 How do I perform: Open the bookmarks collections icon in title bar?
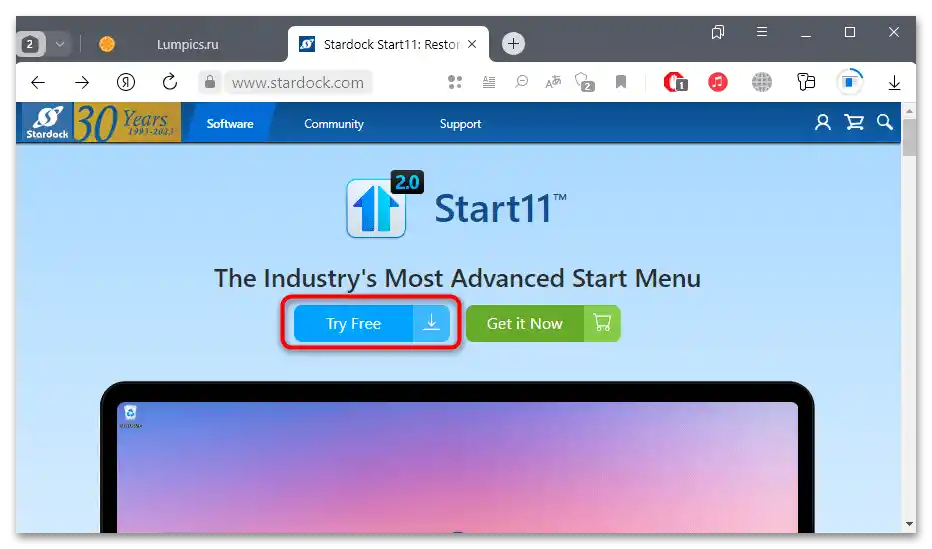pos(718,32)
